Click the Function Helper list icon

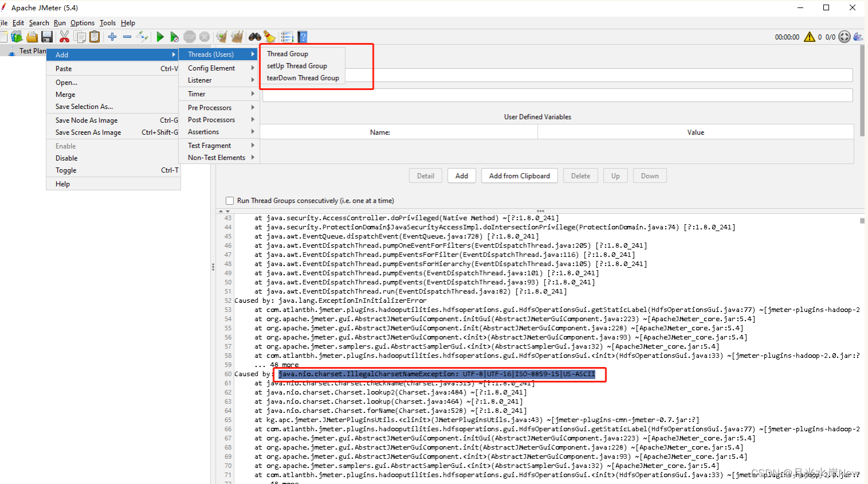(287, 37)
